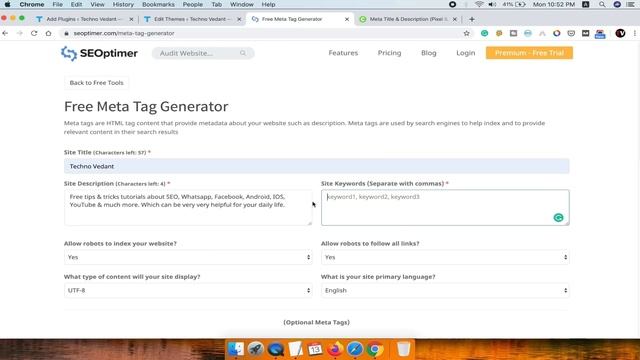Open Finder from the Dock
This screenshot has width=640, height=360.
click(236, 349)
